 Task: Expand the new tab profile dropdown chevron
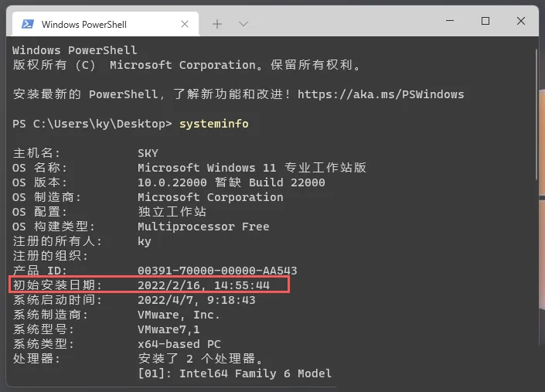(243, 24)
